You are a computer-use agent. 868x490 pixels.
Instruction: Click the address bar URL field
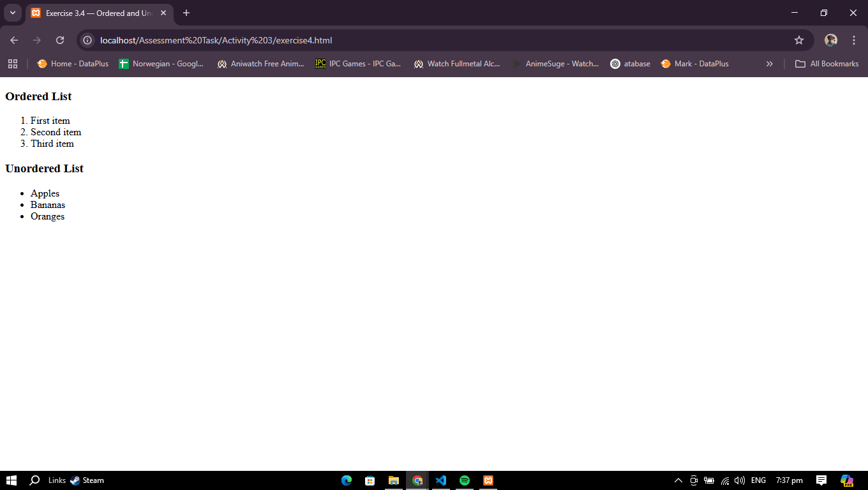coord(434,40)
